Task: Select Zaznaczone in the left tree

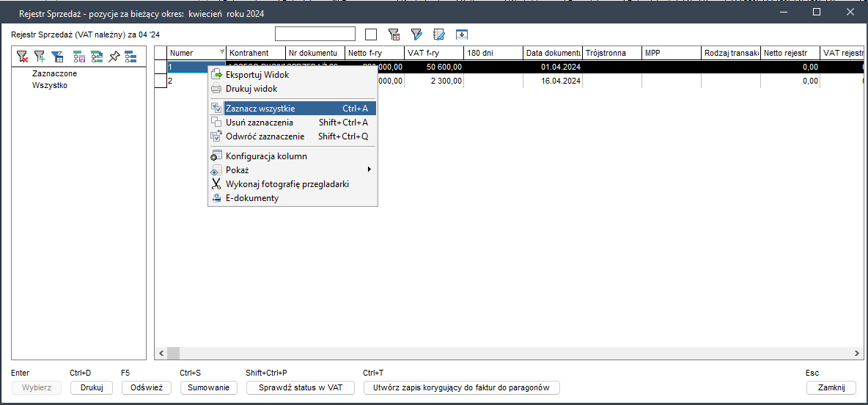Action: [54, 73]
